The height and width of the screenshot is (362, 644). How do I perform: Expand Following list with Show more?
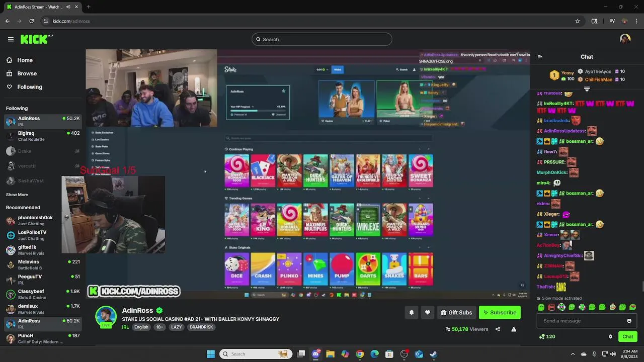17,195
